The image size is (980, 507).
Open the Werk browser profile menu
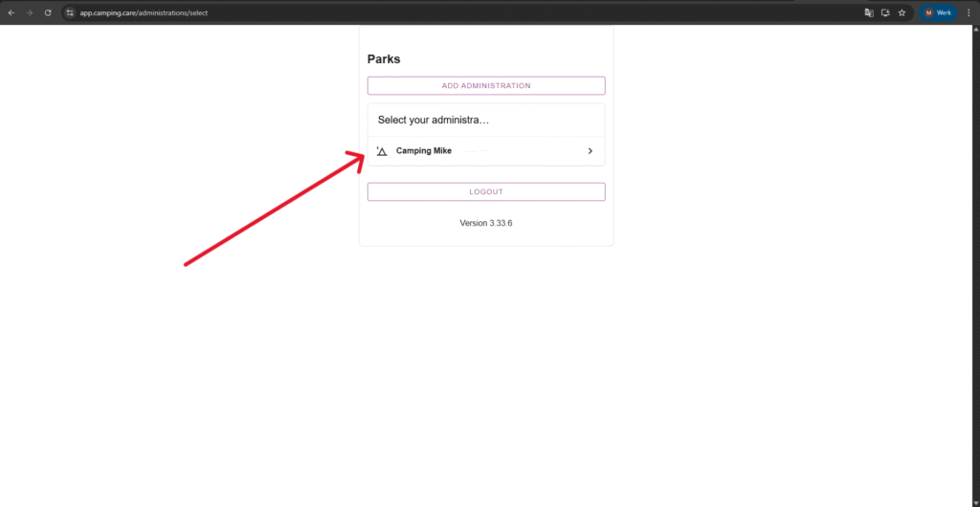pyautogui.click(x=938, y=12)
